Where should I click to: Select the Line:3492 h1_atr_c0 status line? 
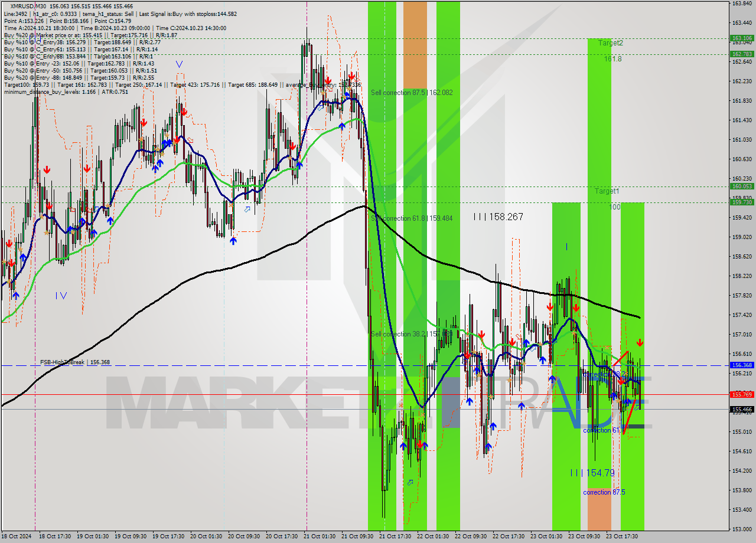120,14
